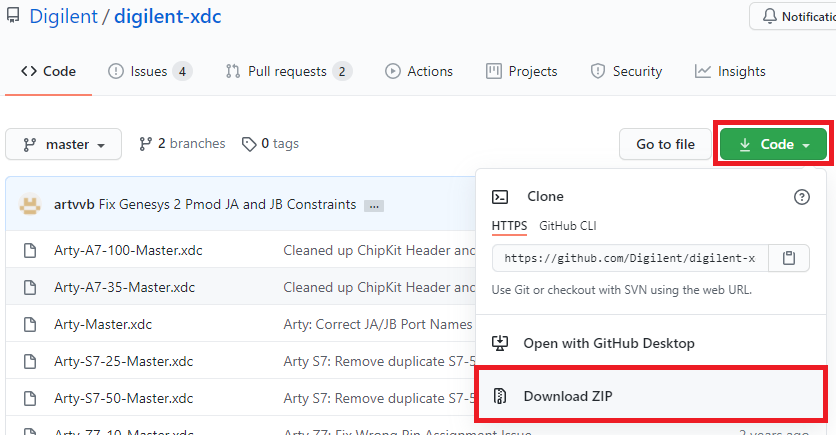The height and width of the screenshot is (435, 836).
Task: Click the tags icon
Action: pyautogui.click(x=249, y=144)
